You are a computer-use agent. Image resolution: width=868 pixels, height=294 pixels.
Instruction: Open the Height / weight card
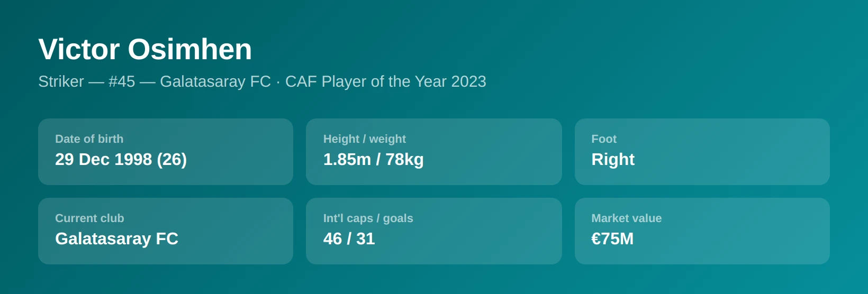click(x=434, y=152)
